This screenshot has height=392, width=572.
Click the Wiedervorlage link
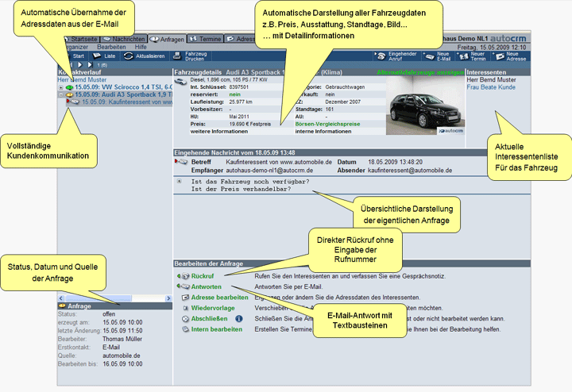coord(213,308)
